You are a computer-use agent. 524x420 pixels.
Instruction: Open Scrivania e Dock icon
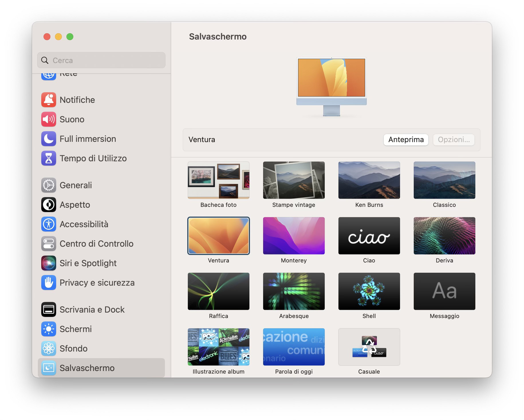coord(49,310)
